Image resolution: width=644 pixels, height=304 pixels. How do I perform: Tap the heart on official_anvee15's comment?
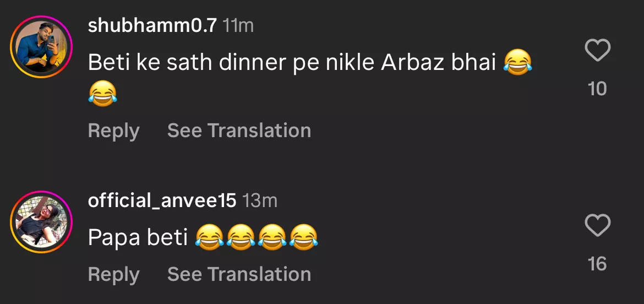[597, 226]
